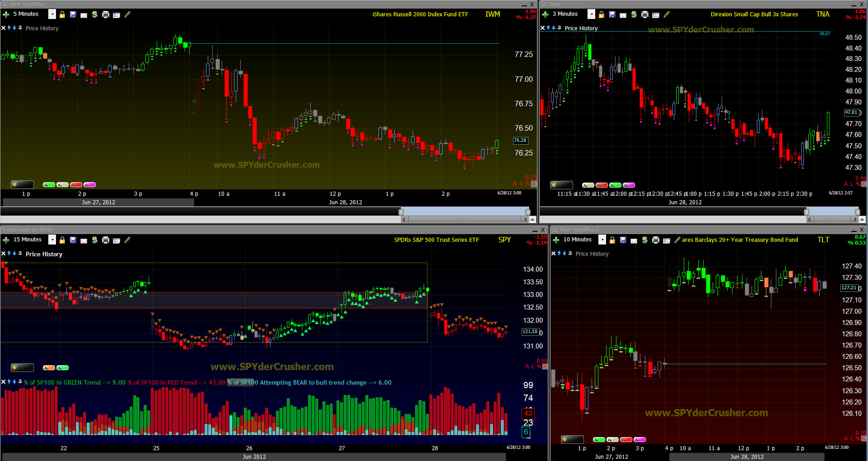Viewport: 868px width, 461px height.
Task: Click the green dollar sign icon in IWM chart
Action: 95,14
